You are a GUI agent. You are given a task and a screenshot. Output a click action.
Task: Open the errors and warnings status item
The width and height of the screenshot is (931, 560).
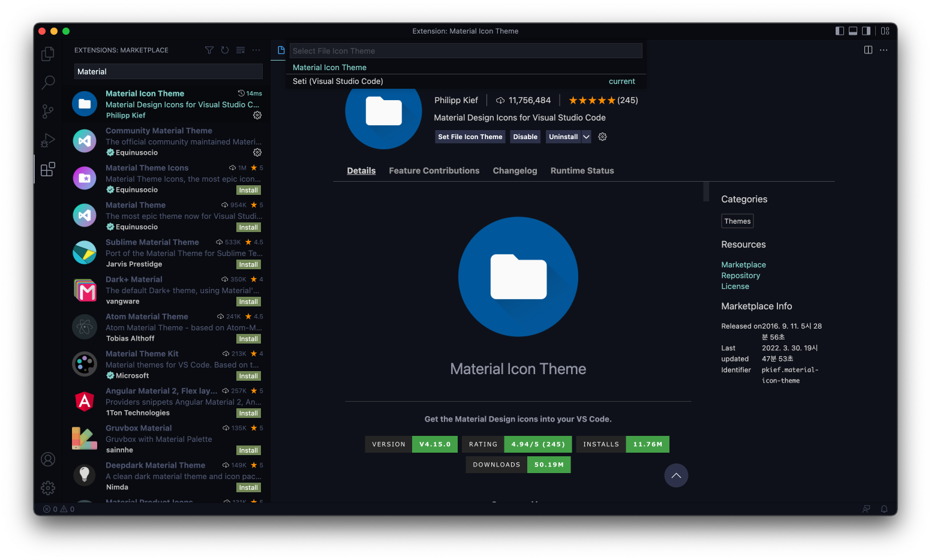point(59,509)
